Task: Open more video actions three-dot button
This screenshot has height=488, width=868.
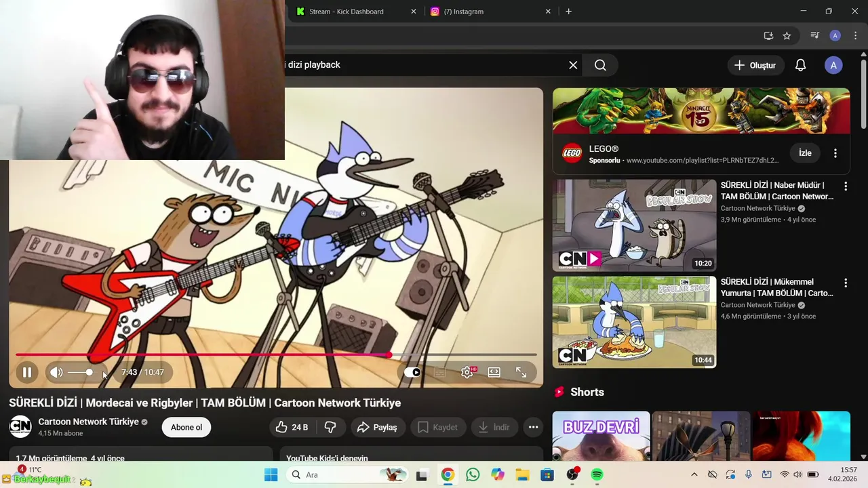Action: pyautogui.click(x=533, y=427)
